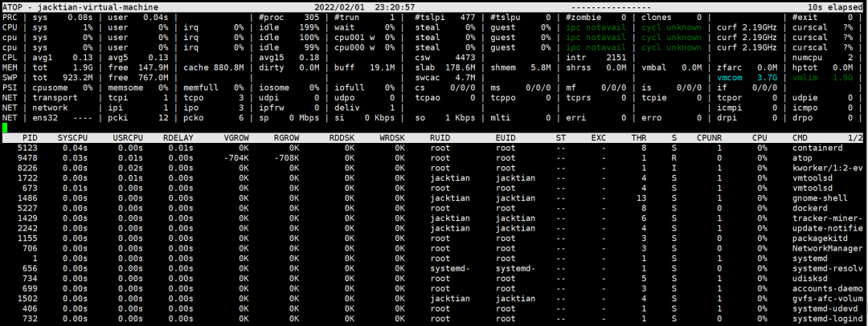Image resolution: width=868 pixels, height=326 pixels.
Task: Click the avg15 0.18 load value
Action: [289, 58]
